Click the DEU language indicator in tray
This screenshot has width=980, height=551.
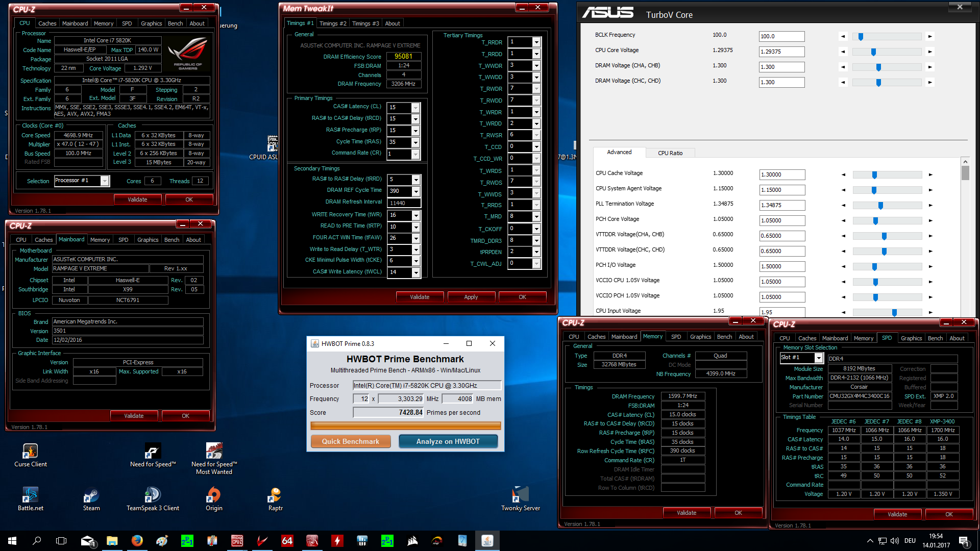[x=910, y=541]
